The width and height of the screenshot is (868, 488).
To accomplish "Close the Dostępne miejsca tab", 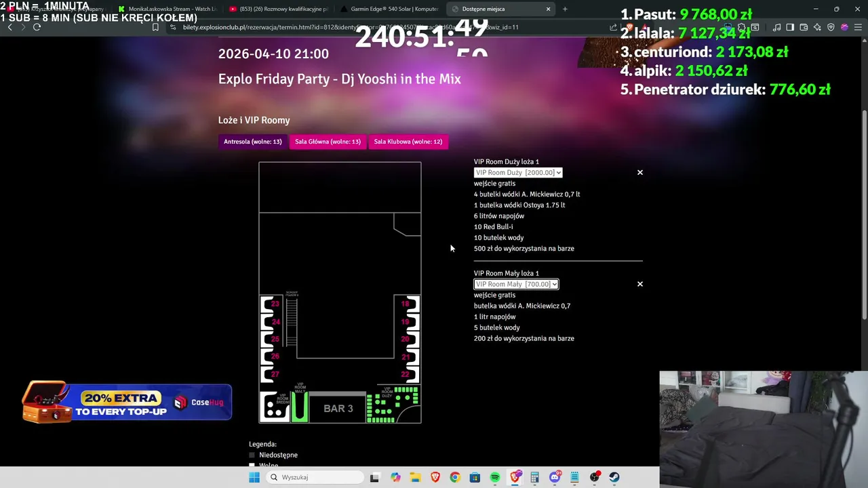I will coord(548,9).
